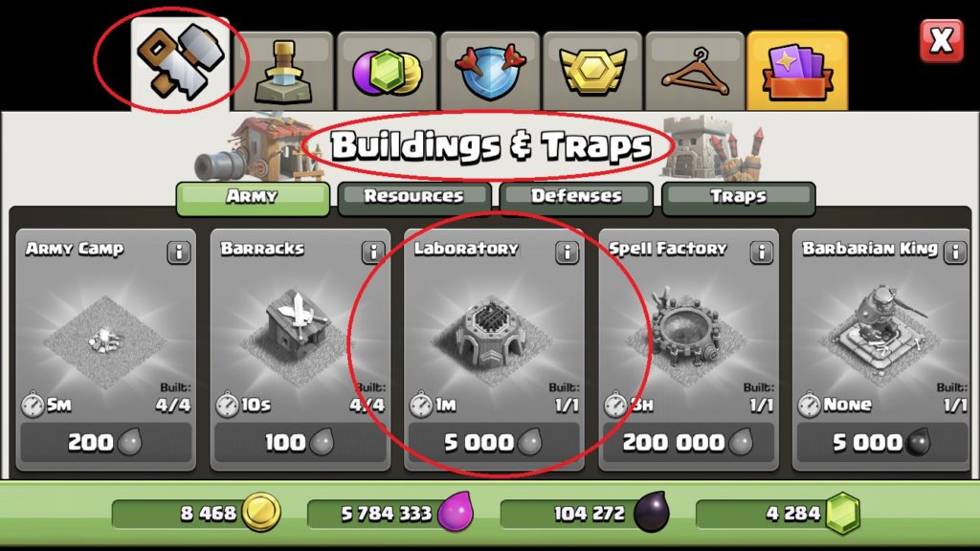
Task: Buy Laboratory for 5 000 elixir
Action: pos(494,443)
